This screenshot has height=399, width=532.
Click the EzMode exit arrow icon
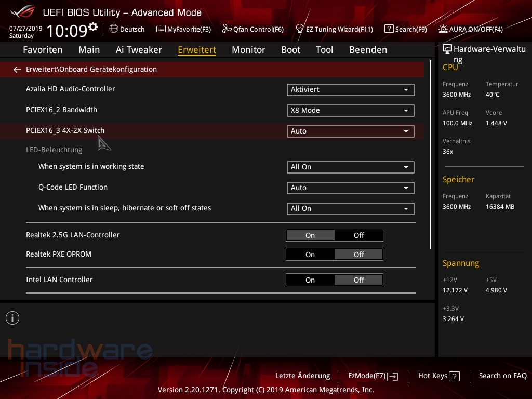point(393,376)
